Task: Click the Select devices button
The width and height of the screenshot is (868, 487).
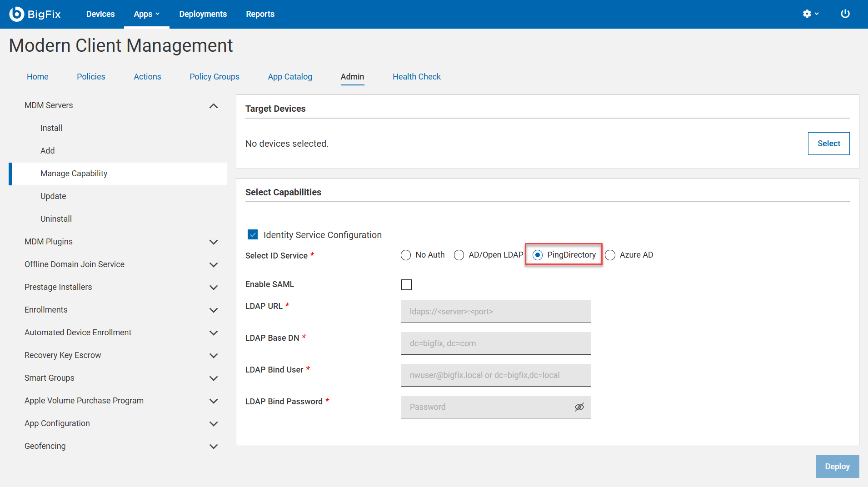Action: tap(828, 144)
